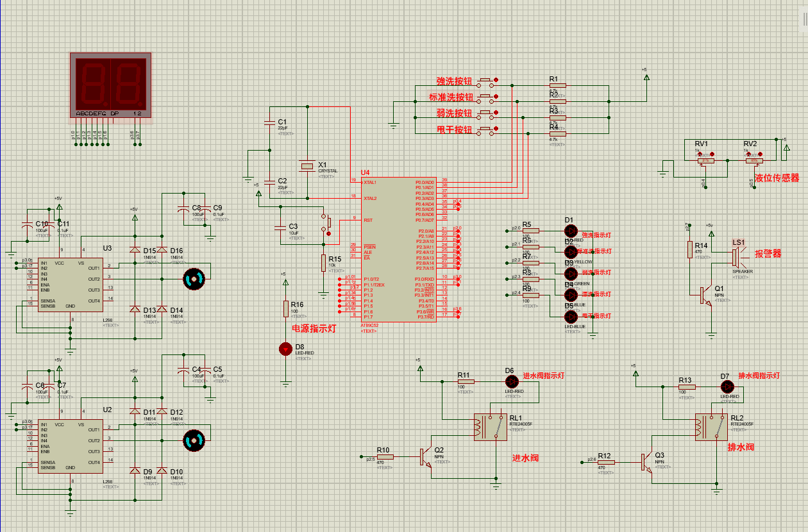808x532 pixels.
Task: Click the 排水阀指示灯 label
Action: pos(759,376)
